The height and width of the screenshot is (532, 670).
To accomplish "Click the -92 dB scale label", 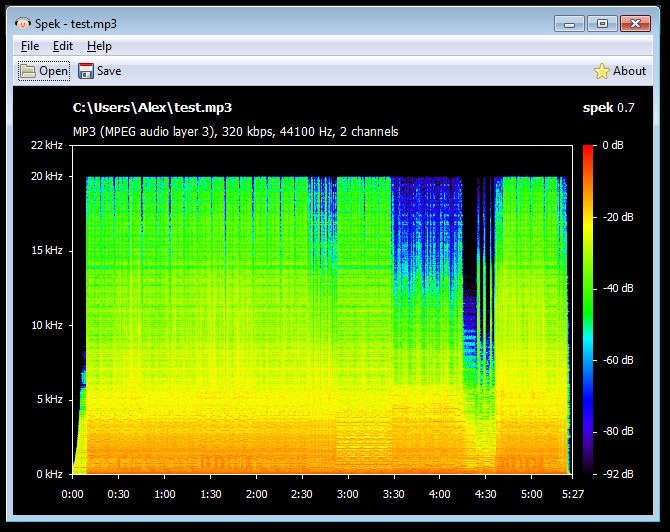I will click(619, 474).
